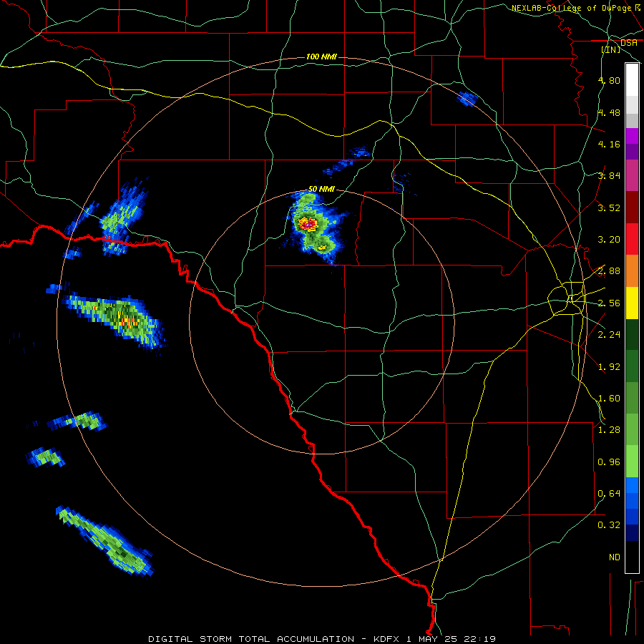Click the DSA product label
This screenshot has width=644, height=644.
(x=629, y=43)
